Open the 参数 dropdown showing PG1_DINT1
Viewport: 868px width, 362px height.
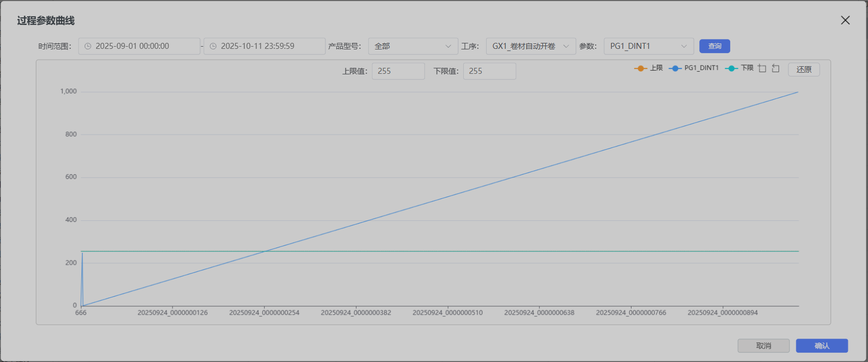(x=648, y=47)
